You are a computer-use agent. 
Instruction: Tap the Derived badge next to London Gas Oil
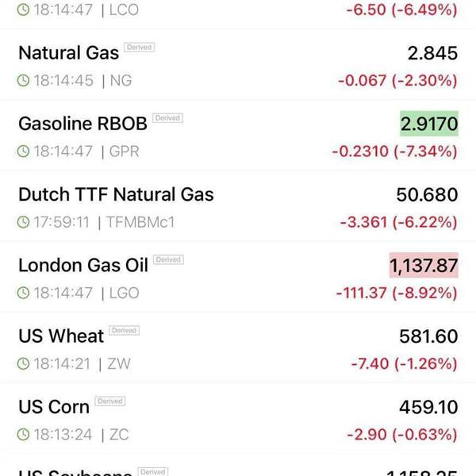(x=168, y=259)
